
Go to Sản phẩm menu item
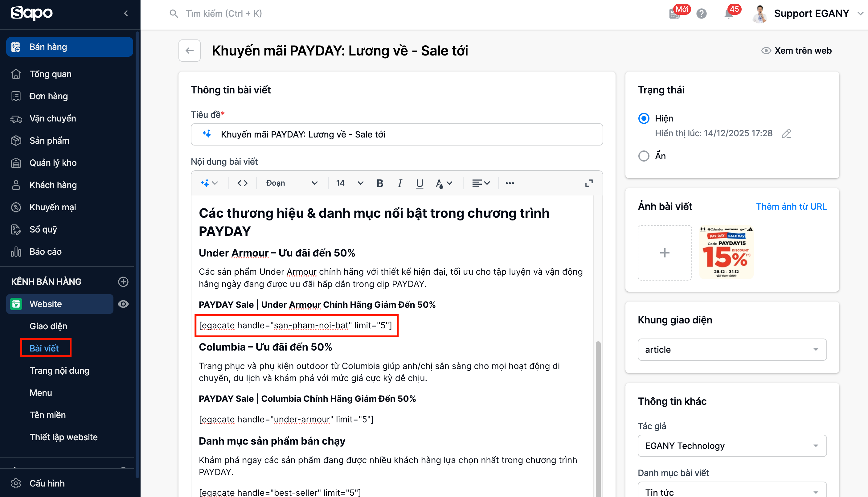[x=49, y=140]
